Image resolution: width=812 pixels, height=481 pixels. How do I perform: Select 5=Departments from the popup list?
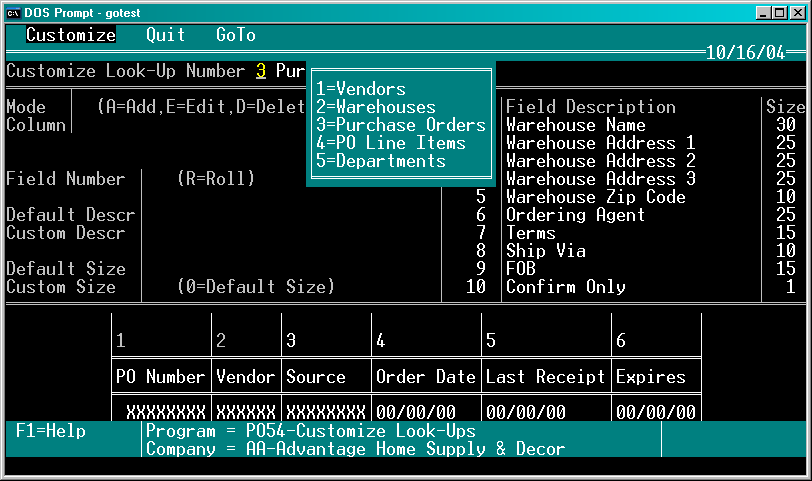click(380, 161)
